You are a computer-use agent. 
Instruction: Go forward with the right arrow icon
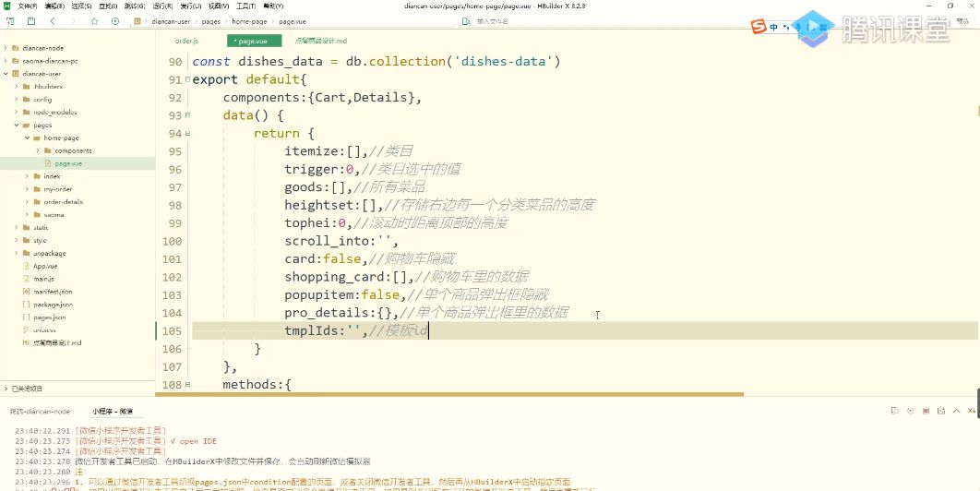73,21
